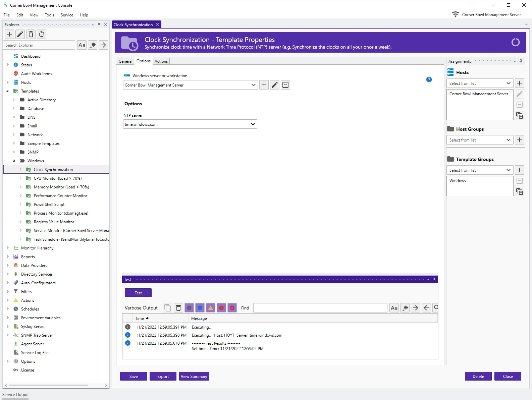Switch to the Actions tab
This screenshot has width=532, height=400.
pos(161,61)
